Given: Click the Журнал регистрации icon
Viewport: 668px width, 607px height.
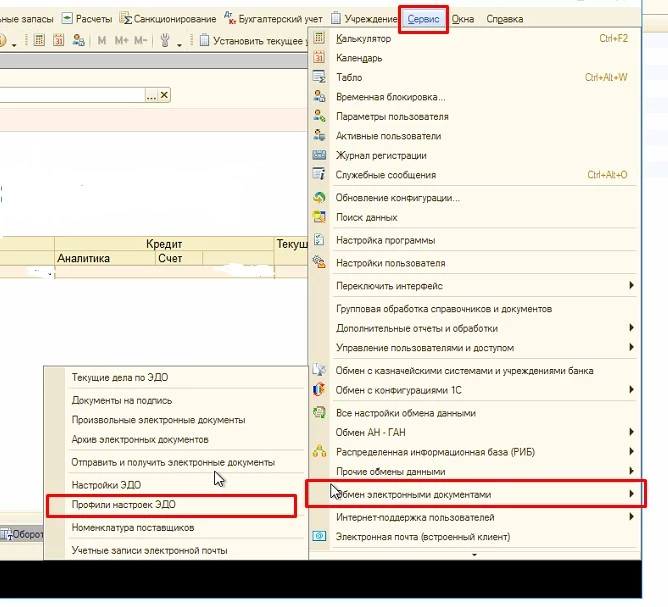Looking at the screenshot, I should [319, 155].
